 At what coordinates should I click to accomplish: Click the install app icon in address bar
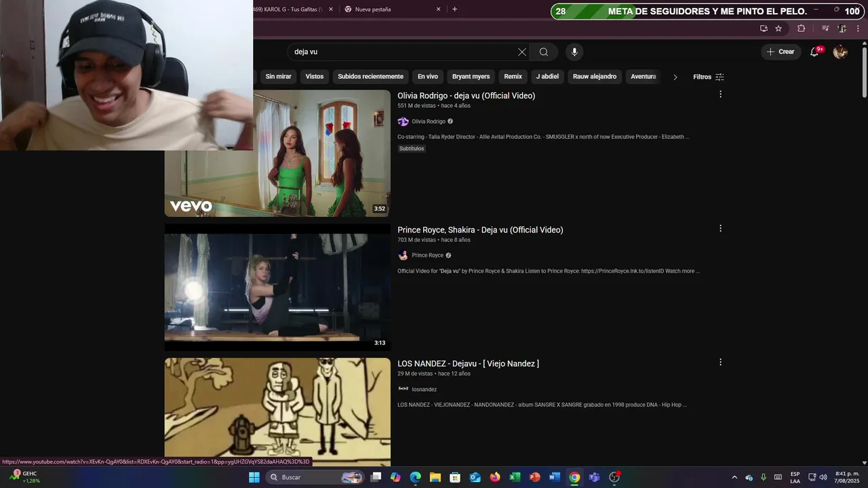pyautogui.click(x=764, y=28)
